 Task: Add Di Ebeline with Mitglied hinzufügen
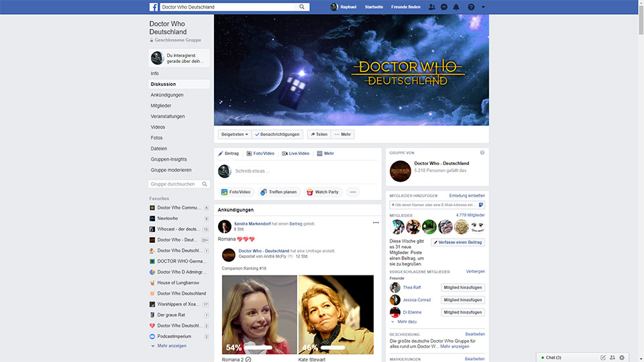point(463,312)
